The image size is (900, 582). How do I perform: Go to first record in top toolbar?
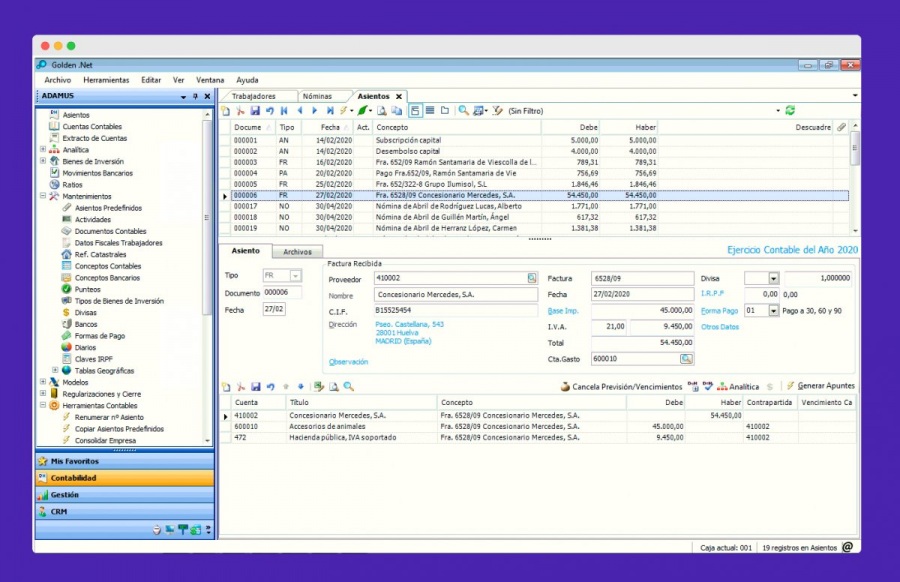(x=285, y=111)
